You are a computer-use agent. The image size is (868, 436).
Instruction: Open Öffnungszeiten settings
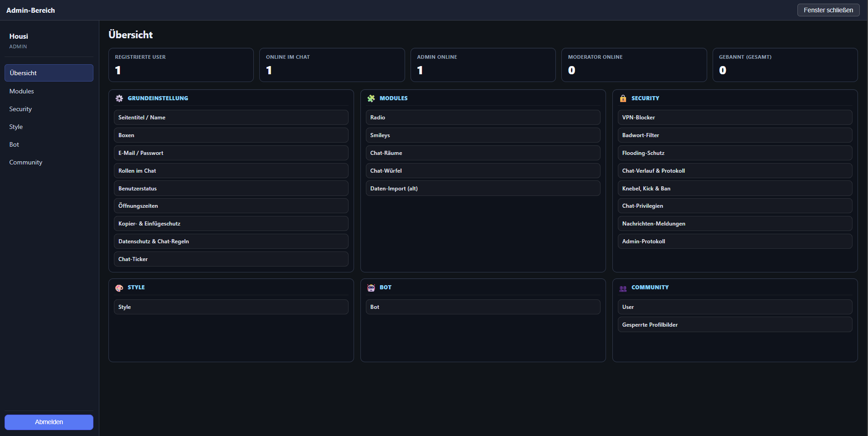231,206
